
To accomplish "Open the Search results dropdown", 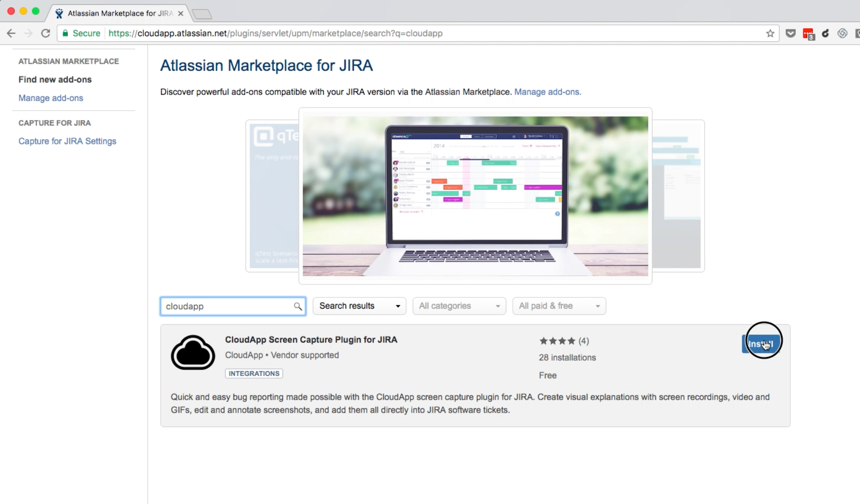I will (x=359, y=306).
